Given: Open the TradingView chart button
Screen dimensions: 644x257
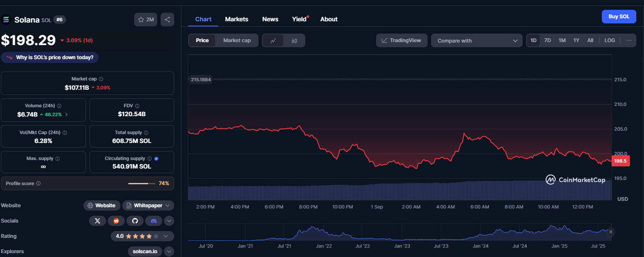Looking at the screenshot, I should click(x=402, y=40).
